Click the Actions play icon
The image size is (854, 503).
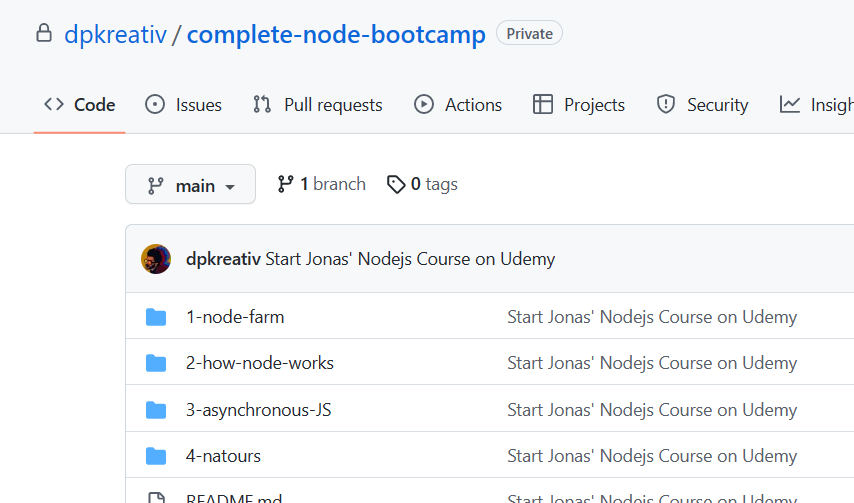(x=424, y=104)
